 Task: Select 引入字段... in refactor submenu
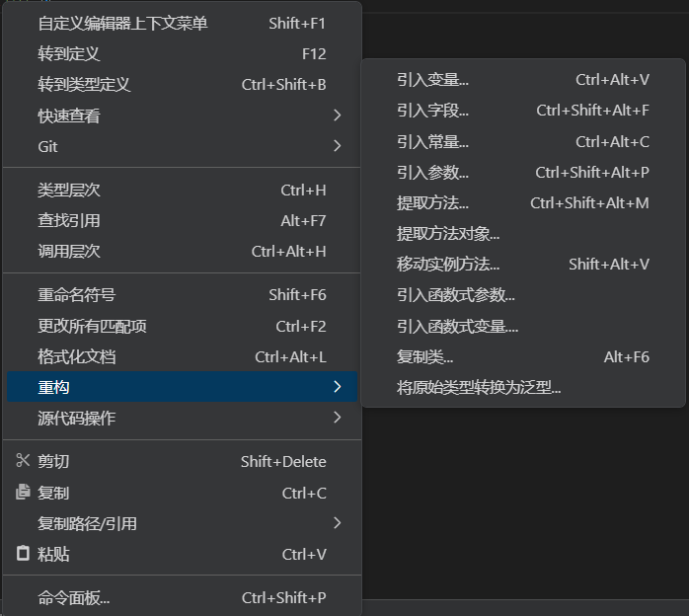tap(523, 111)
